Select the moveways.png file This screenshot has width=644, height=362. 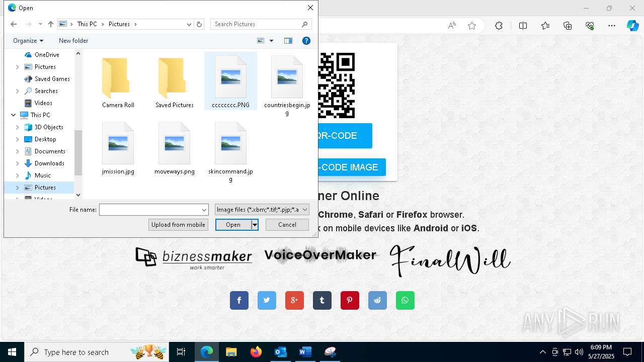(x=175, y=148)
